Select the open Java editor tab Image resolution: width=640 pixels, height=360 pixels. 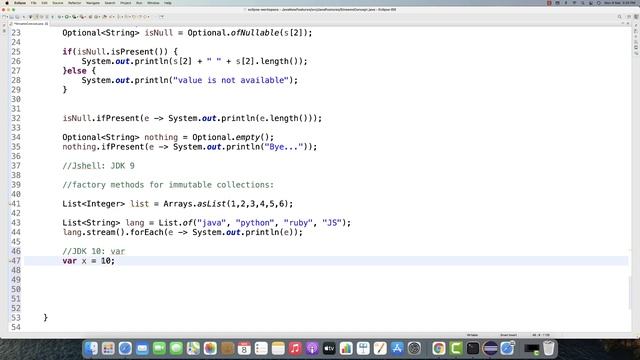point(29,24)
